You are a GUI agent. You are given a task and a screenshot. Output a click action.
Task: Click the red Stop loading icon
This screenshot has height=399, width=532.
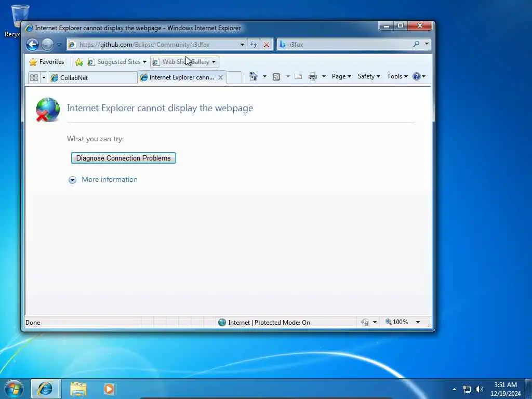pyautogui.click(x=267, y=45)
